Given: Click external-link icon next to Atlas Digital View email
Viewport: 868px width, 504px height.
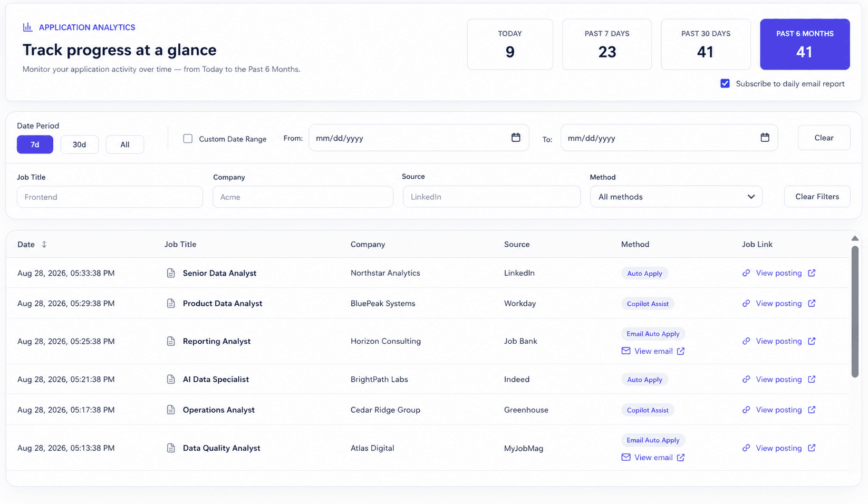Looking at the screenshot, I should pos(681,458).
